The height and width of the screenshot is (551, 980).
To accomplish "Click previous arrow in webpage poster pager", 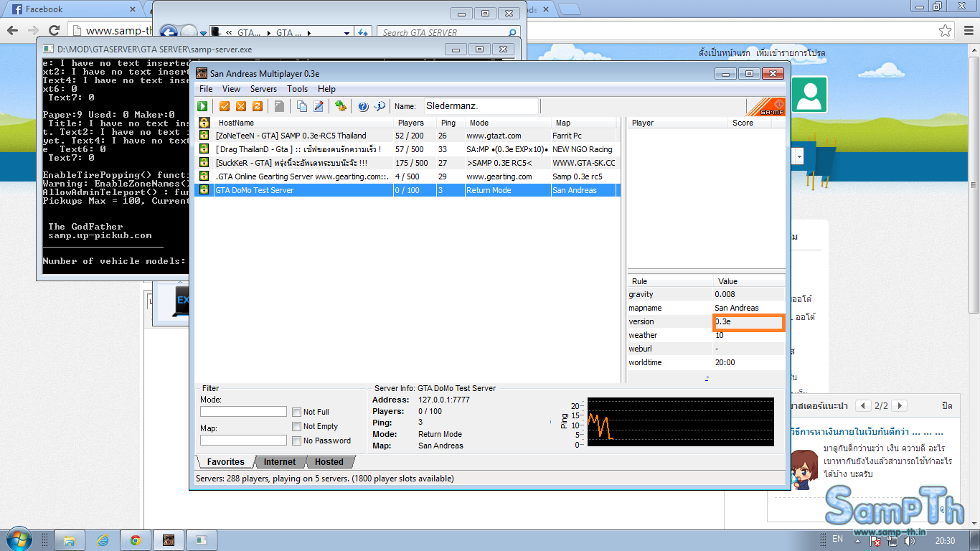I will coord(864,406).
